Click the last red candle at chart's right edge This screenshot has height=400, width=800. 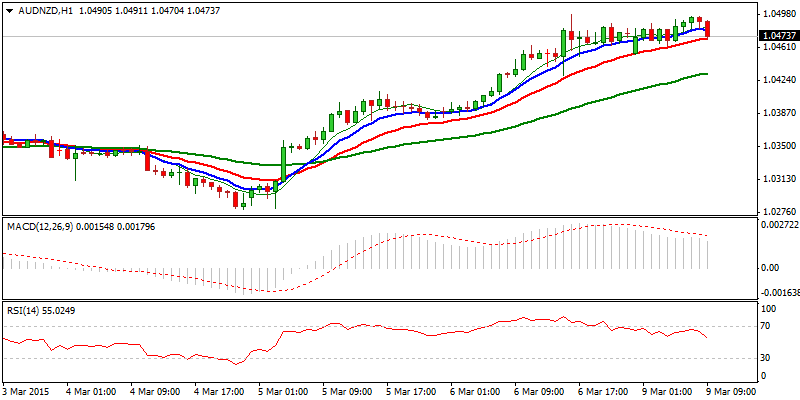pyautogui.click(x=708, y=29)
